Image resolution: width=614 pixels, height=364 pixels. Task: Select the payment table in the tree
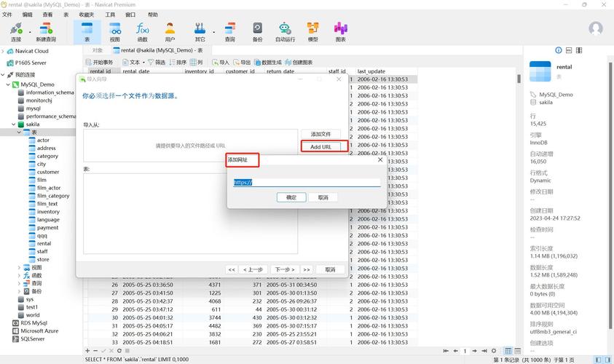point(47,227)
